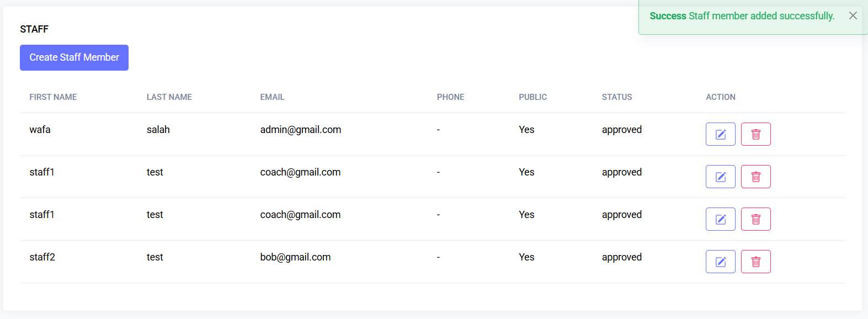The width and height of the screenshot is (868, 319).
Task: Select the admin@gmail.com email cell
Action: point(300,130)
